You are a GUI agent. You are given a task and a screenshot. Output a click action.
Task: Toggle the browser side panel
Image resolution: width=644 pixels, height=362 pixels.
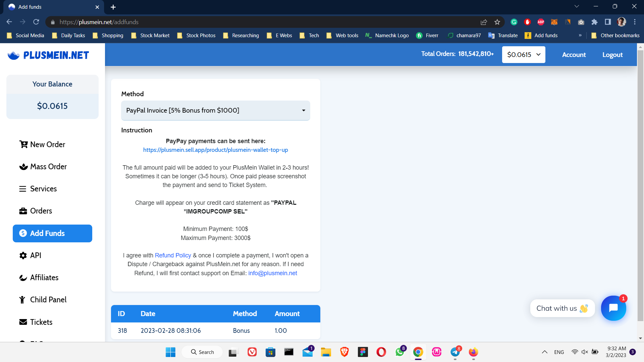point(608,22)
